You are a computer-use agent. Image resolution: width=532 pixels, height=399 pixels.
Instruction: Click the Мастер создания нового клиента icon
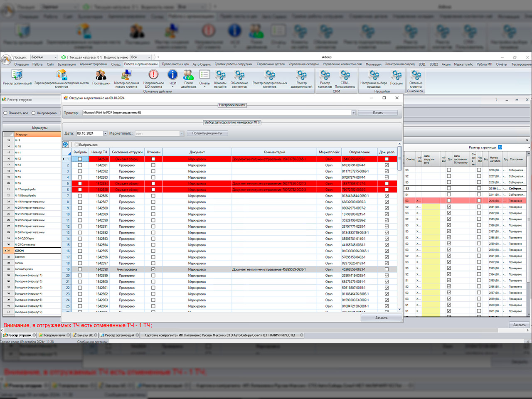(126, 78)
